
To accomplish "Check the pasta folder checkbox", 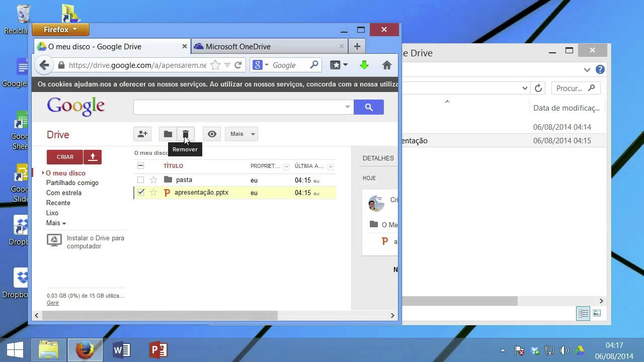I will (141, 179).
